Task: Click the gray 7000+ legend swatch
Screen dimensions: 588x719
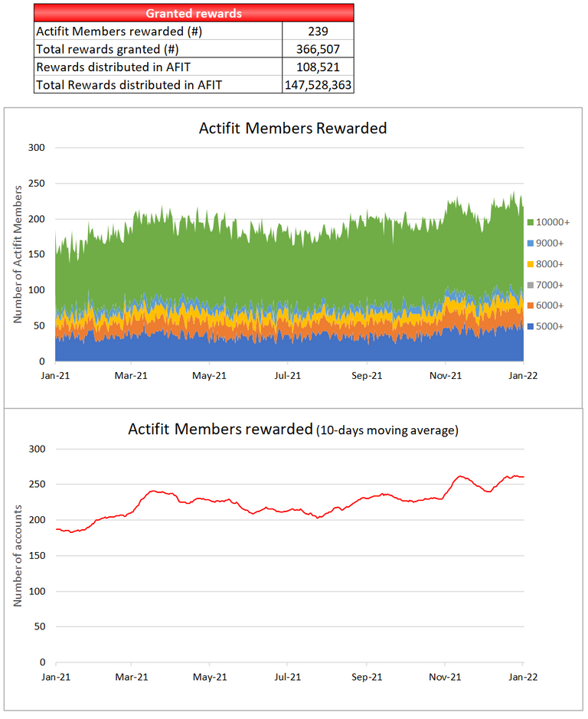Action: 531,285
